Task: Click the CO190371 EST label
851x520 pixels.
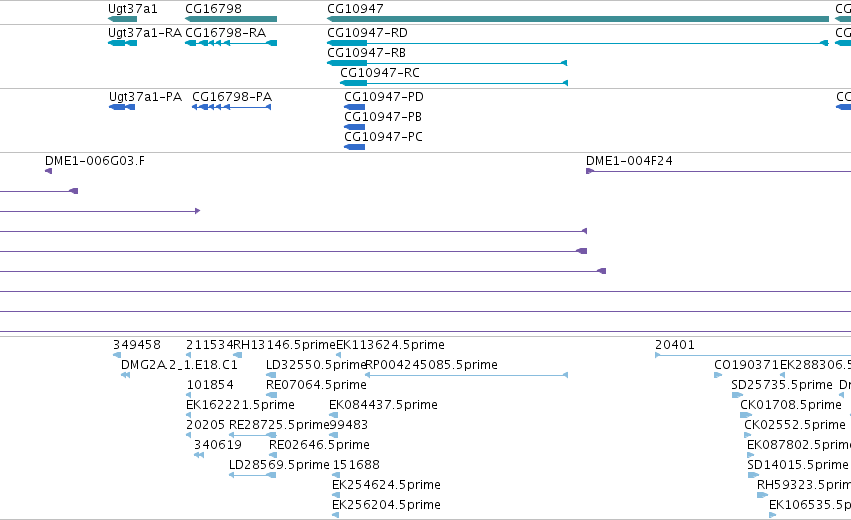Action: [747, 365]
